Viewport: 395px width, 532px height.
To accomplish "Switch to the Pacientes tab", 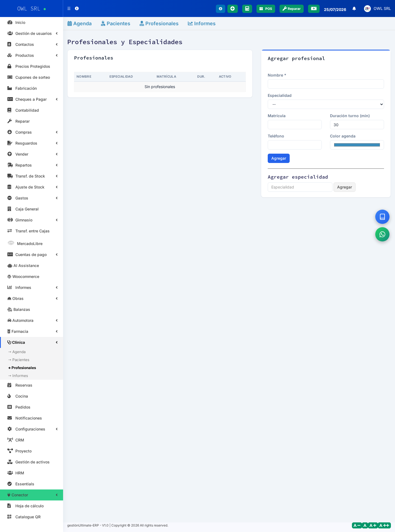I will [115, 24].
